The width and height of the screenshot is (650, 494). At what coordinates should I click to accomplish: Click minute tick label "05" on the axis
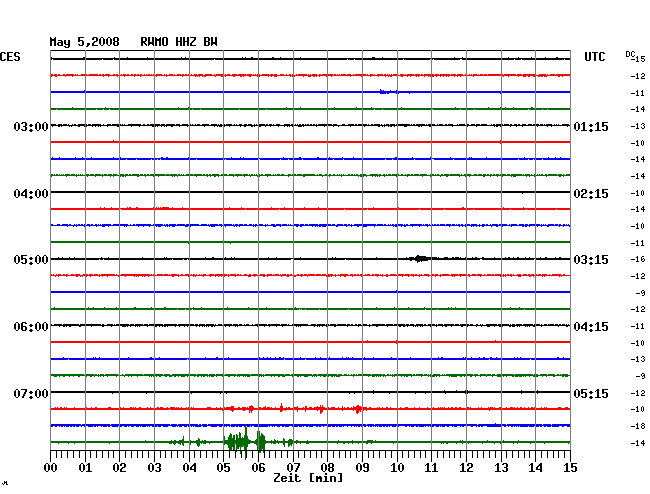pyautogui.click(x=223, y=467)
